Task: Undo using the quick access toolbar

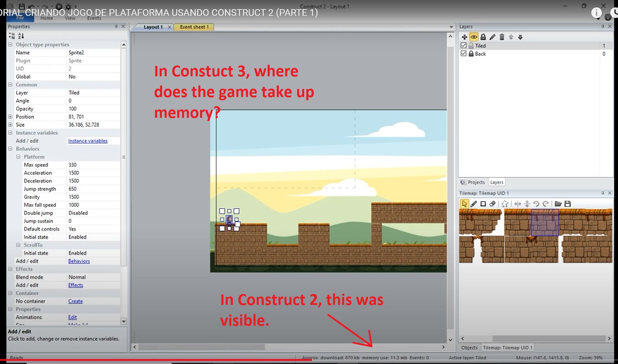Action: pos(31,6)
